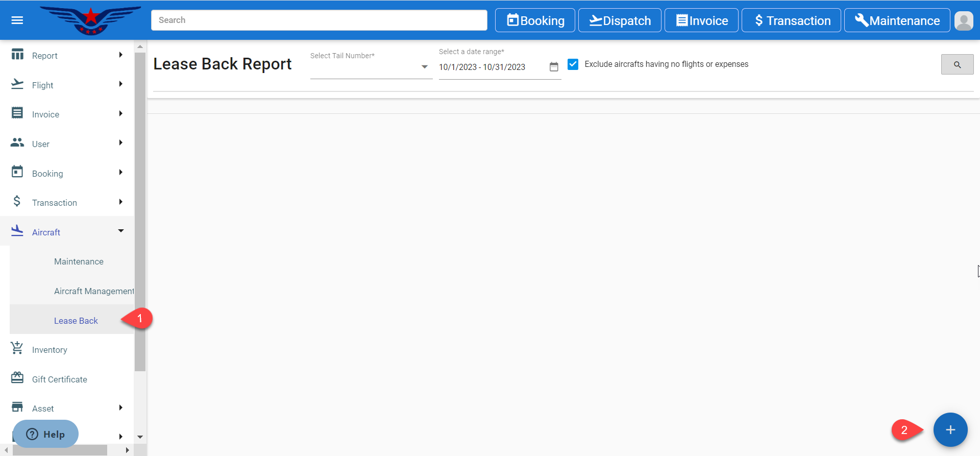Click the top Search input field

(x=319, y=20)
